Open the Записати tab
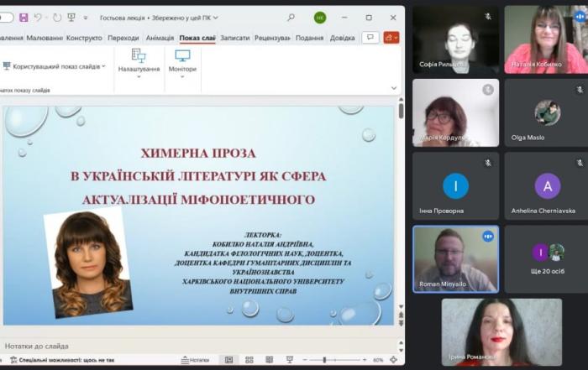 pos(234,38)
